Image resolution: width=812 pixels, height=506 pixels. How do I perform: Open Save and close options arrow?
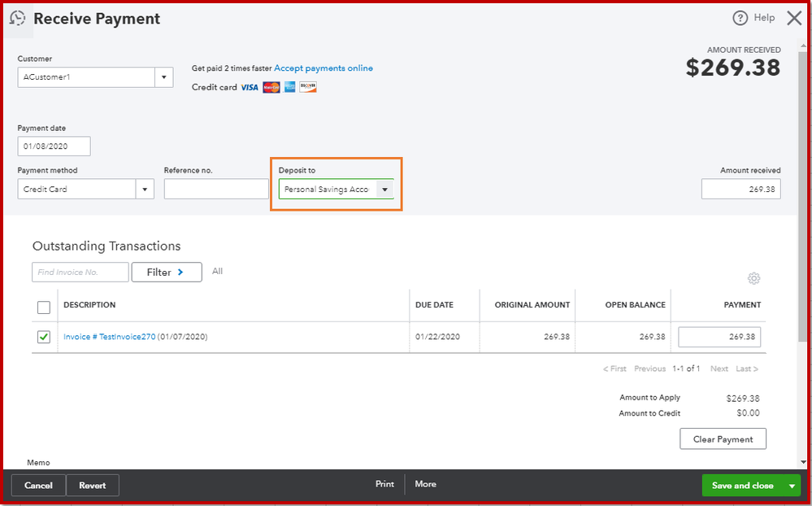pos(792,486)
